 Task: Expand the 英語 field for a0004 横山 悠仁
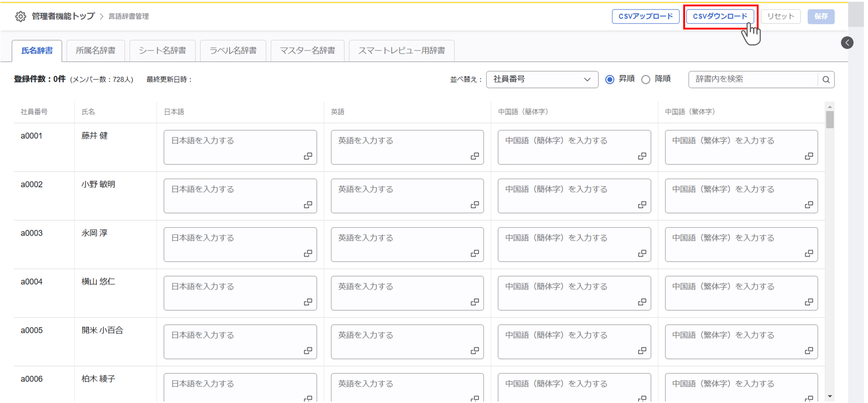click(x=475, y=302)
